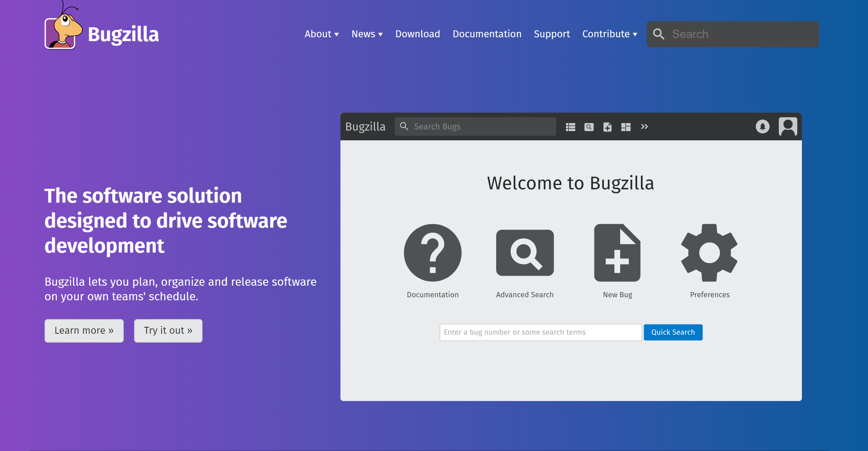Image resolution: width=868 pixels, height=451 pixels.
Task: Click the bug list view icon
Action: coord(569,126)
